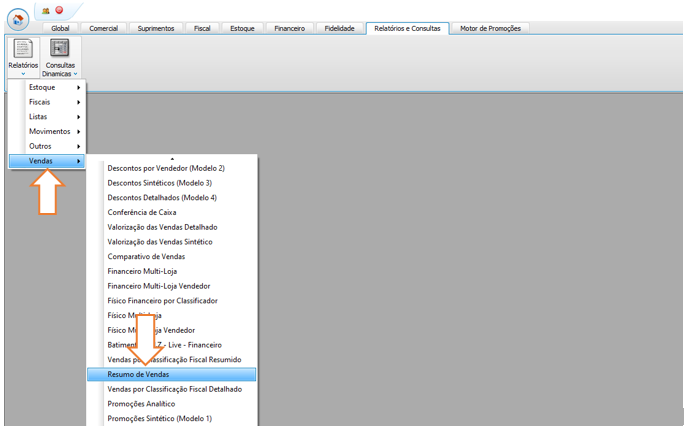Select the Relatórios e Consultas tab

408,28
